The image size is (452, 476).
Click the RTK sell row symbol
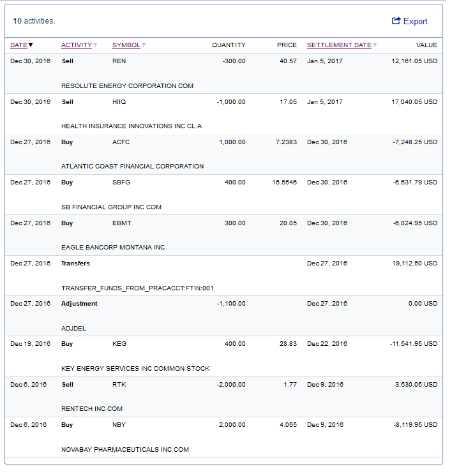tap(119, 385)
